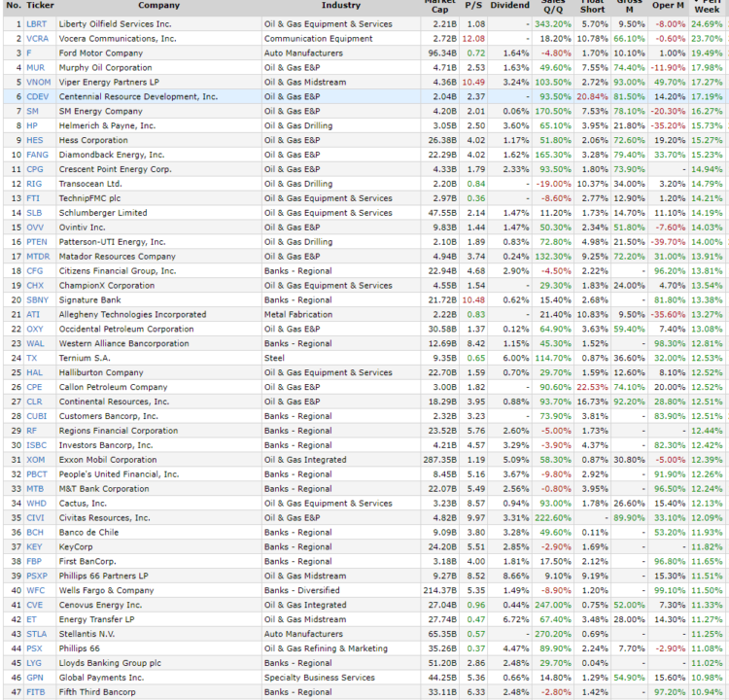Open the CDEV ticker link
The image size is (729, 700).
[37, 97]
